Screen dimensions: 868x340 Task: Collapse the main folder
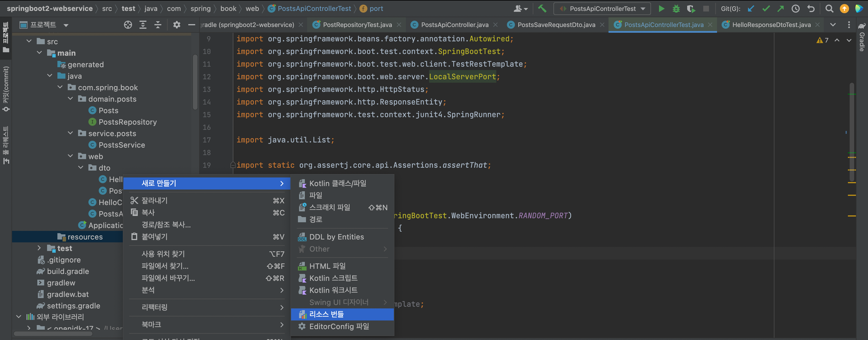(x=39, y=53)
